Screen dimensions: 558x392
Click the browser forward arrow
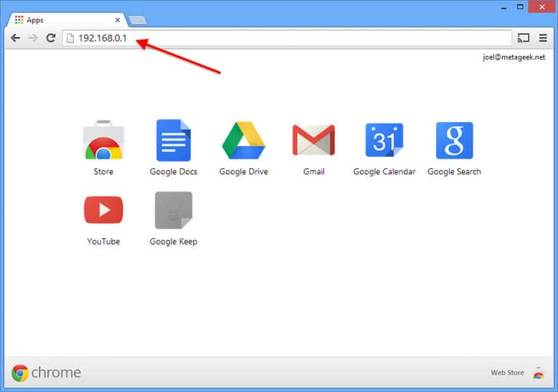tap(33, 38)
